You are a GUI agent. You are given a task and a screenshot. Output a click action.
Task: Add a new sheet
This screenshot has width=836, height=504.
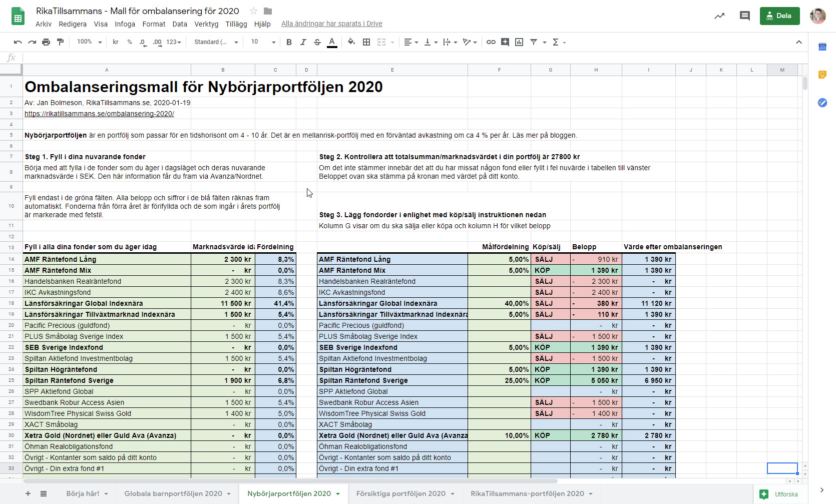[28, 493]
